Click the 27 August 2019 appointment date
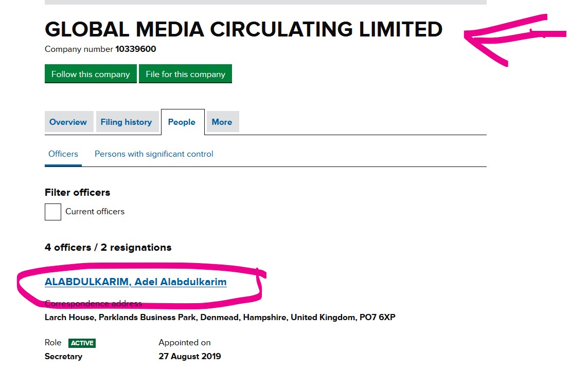This screenshot has height=371, width=588. tap(190, 357)
